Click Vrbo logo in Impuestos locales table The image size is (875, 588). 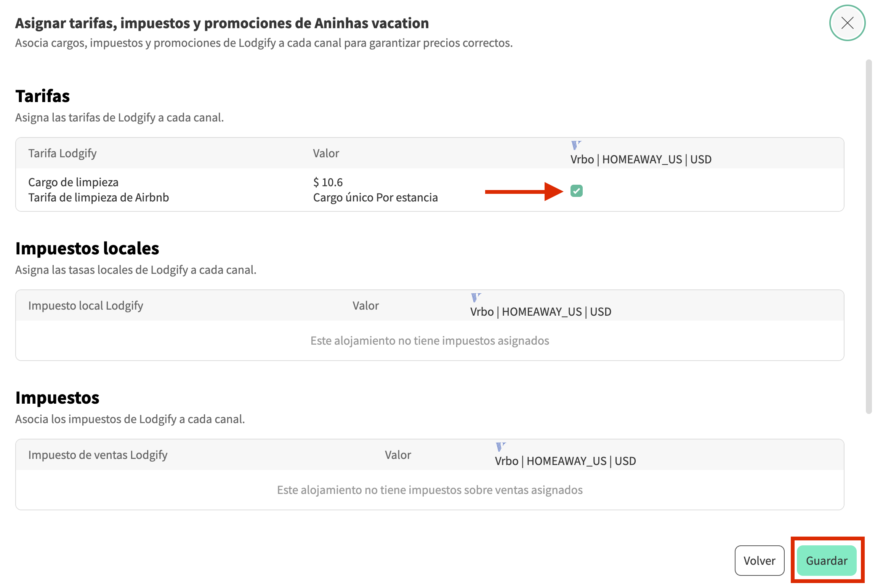(475, 297)
